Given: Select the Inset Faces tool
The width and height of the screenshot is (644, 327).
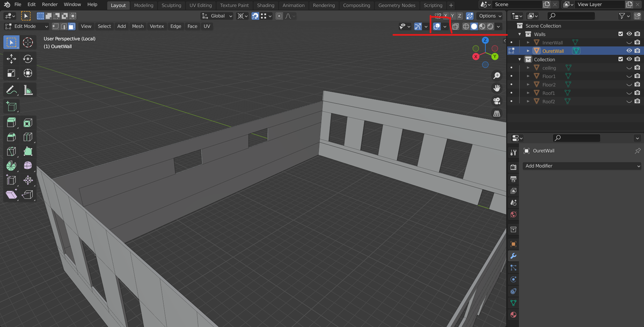Looking at the screenshot, I should tap(28, 123).
